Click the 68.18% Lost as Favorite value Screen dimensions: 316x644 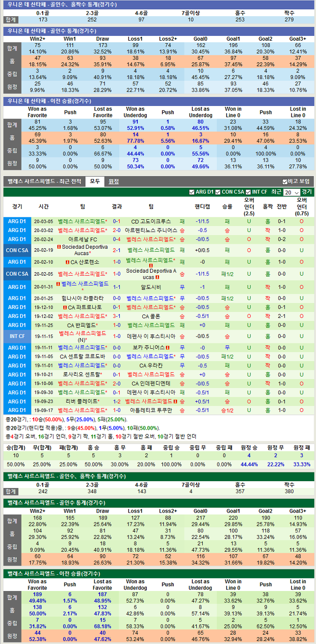[x=103, y=626]
